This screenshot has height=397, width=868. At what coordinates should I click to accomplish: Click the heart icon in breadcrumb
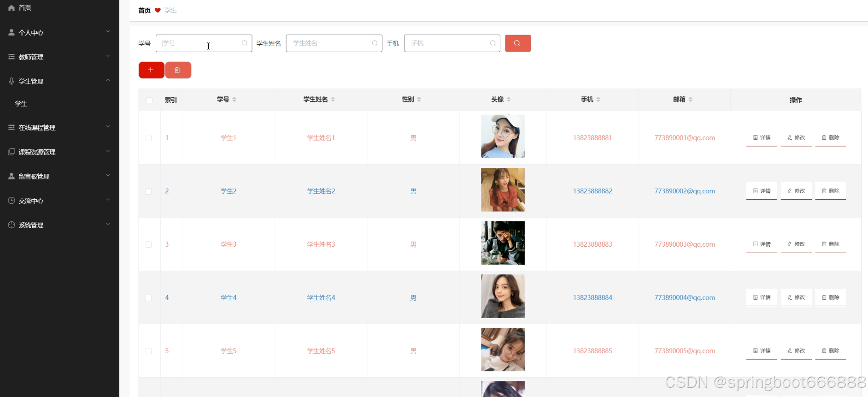[x=158, y=10]
